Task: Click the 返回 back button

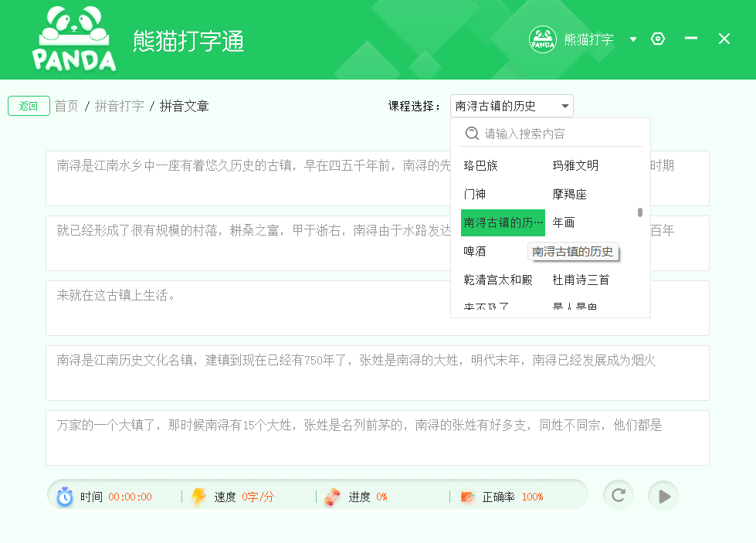Action: coord(29,106)
